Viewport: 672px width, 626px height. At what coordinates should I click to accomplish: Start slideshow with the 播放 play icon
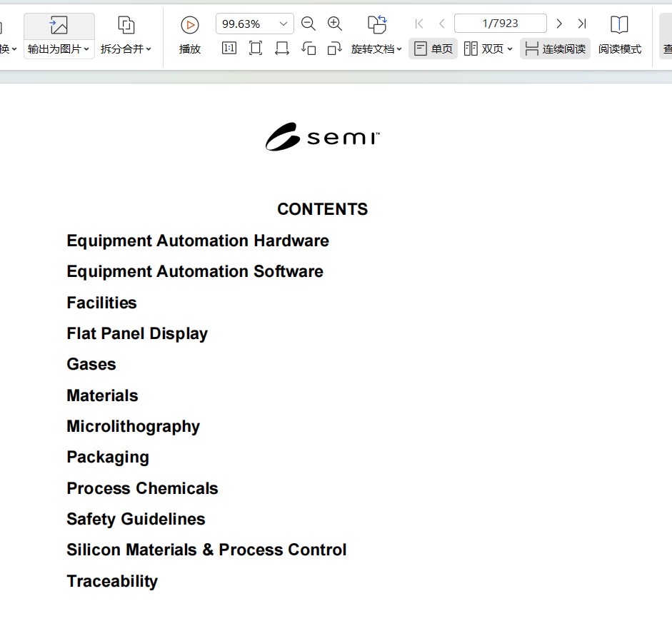(x=189, y=25)
